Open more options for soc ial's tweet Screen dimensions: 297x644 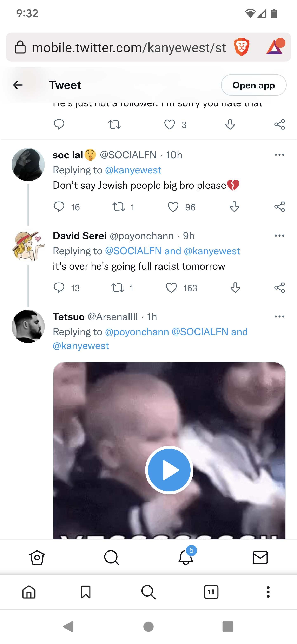[279, 155]
